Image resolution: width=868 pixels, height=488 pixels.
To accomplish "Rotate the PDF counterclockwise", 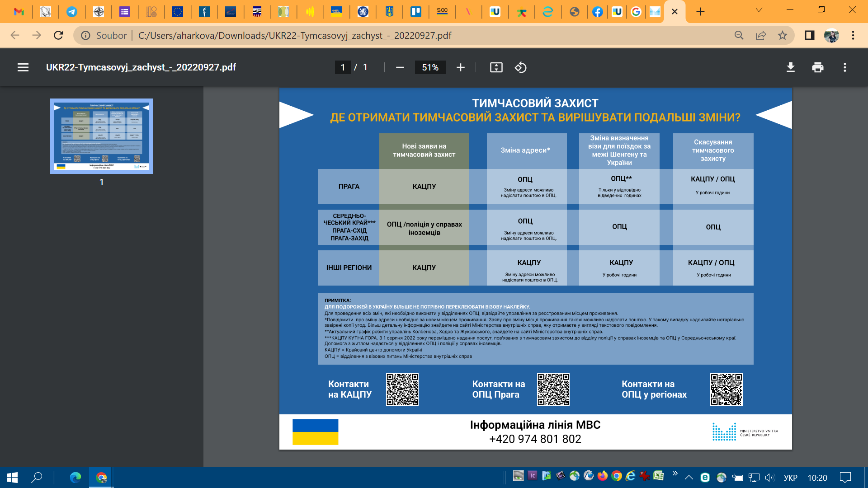I will pos(520,67).
